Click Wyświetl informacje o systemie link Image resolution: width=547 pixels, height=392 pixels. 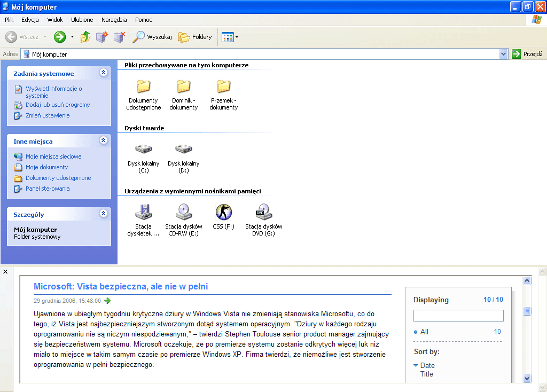[x=54, y=92]
